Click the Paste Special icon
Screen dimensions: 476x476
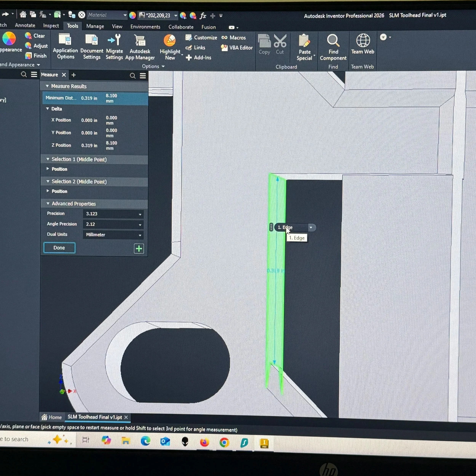pyautogui.click(x=304, y=41)
